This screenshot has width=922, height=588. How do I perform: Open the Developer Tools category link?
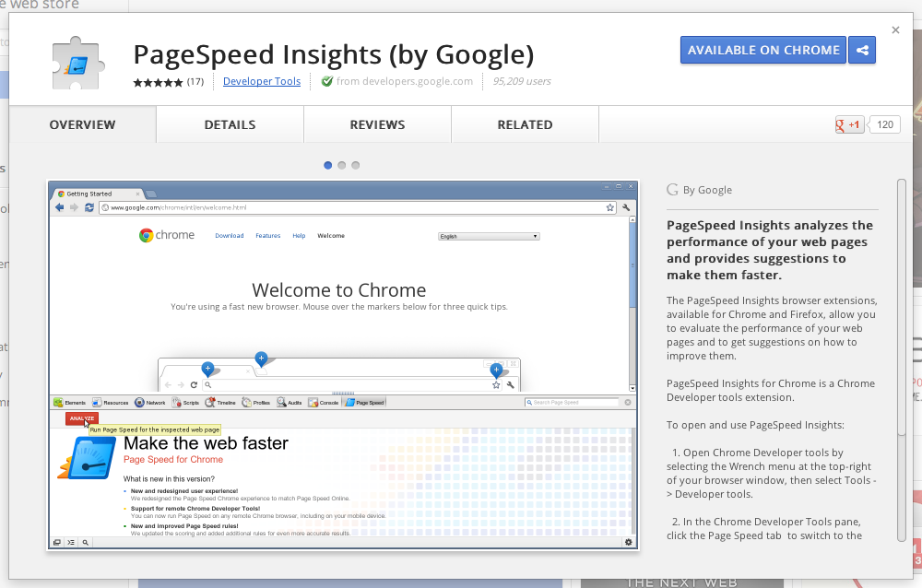click(x=262, y=81)
